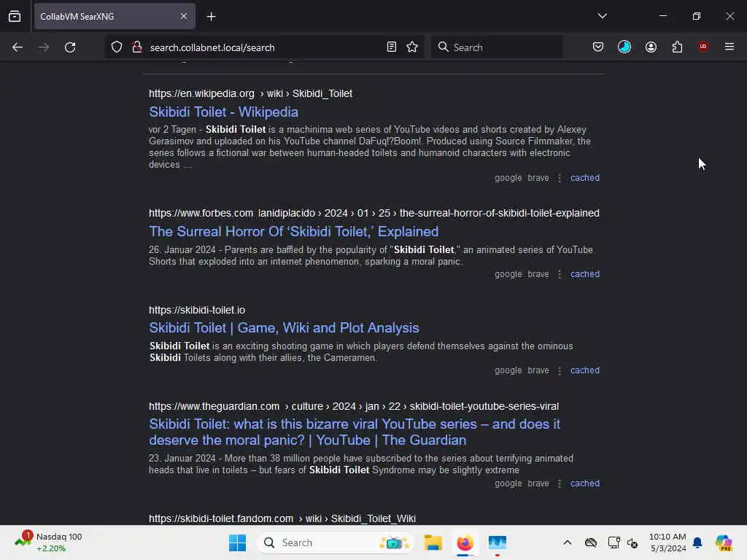Image resolution: width=747 pixels, height=560 pixels.
Task: Launch Copilot preview from taskbar
Action: (723, 542)
